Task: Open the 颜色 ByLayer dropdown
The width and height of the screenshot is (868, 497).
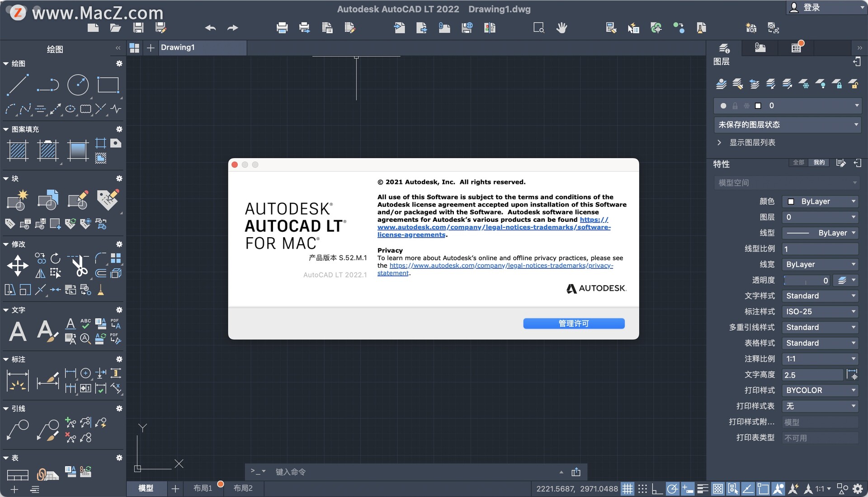Action: pos(820,202)
